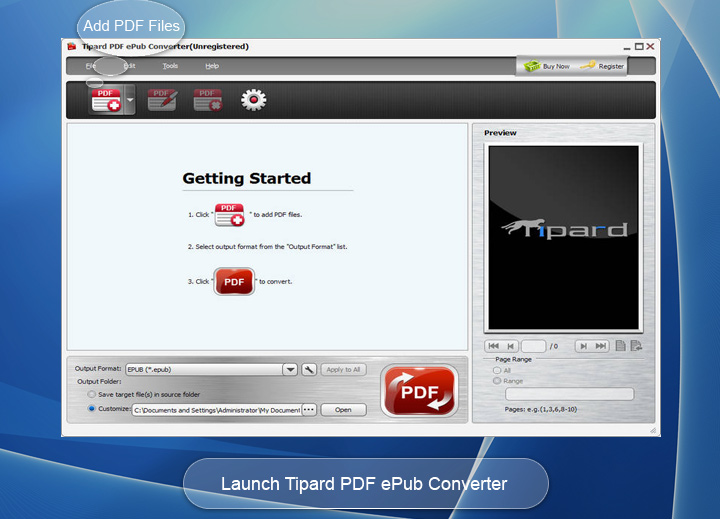Click the Register button
720x519 pixels.
point(602,66)
